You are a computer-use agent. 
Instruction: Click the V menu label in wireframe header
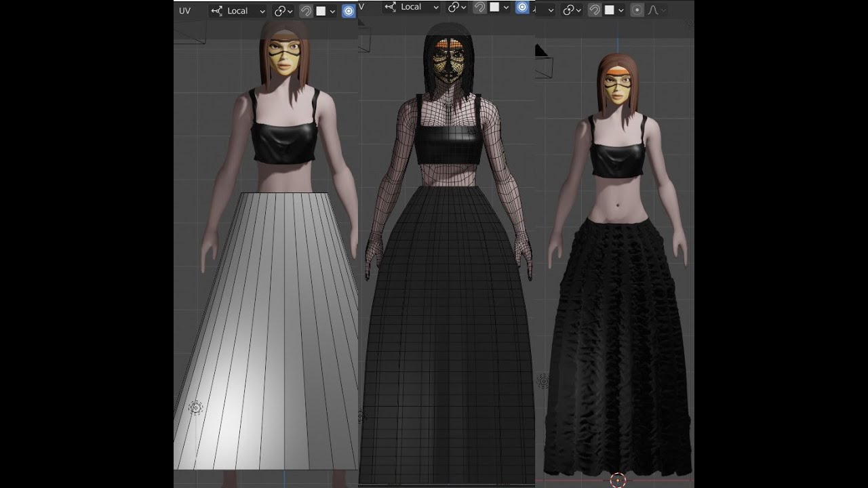point(361,7)
